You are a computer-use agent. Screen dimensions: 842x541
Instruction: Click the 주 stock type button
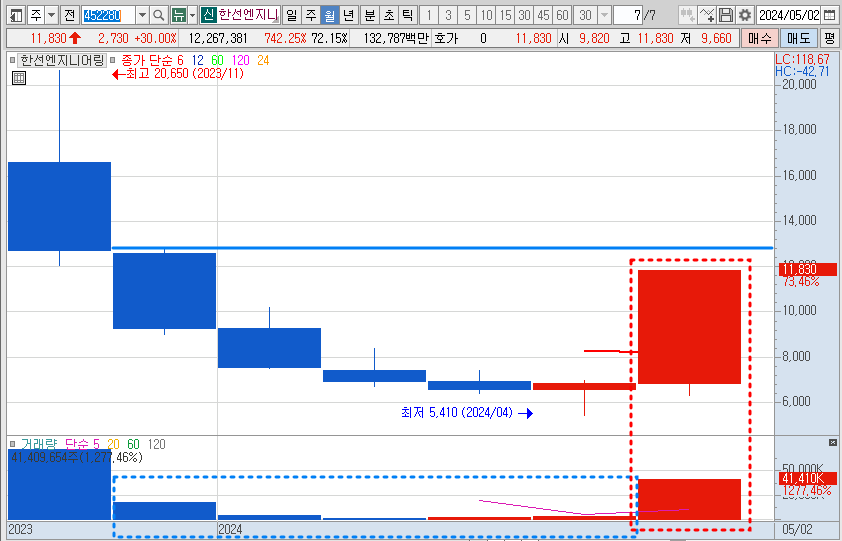36,15
